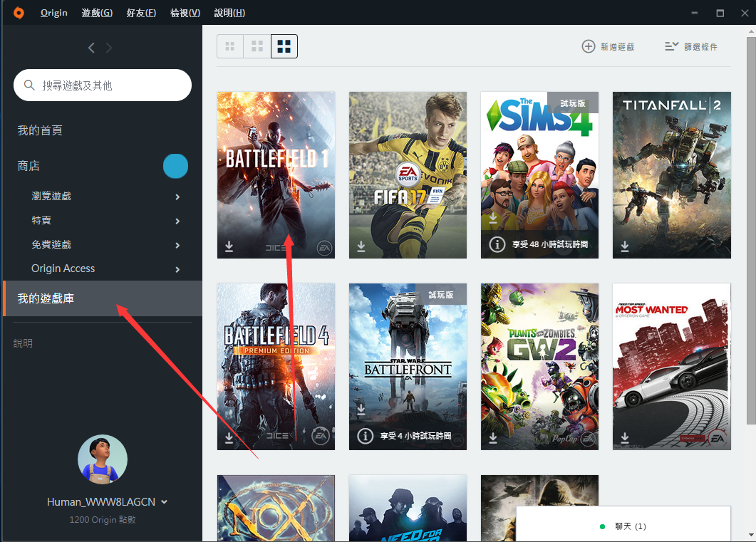This screenshot has height=542, width=756.
Task: Click the blue notification dot beside 商店
Action: (175, 166)
